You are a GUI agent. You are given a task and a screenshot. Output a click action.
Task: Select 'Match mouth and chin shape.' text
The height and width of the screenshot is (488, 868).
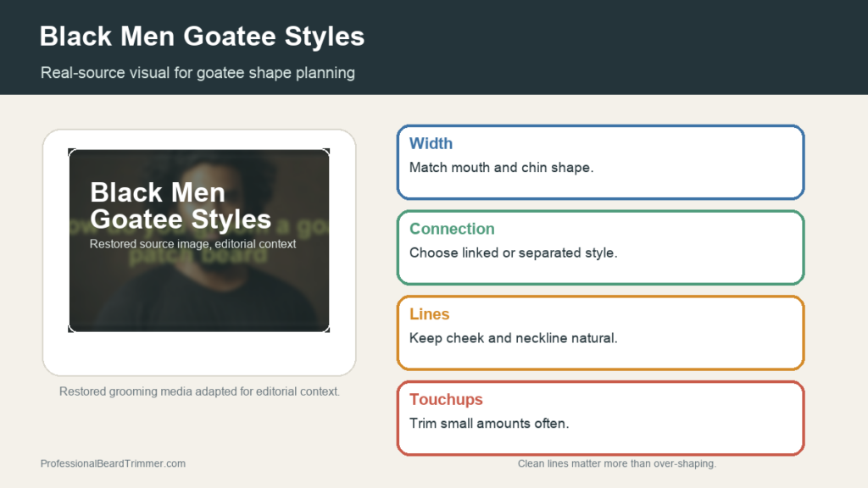click(501, 168)
